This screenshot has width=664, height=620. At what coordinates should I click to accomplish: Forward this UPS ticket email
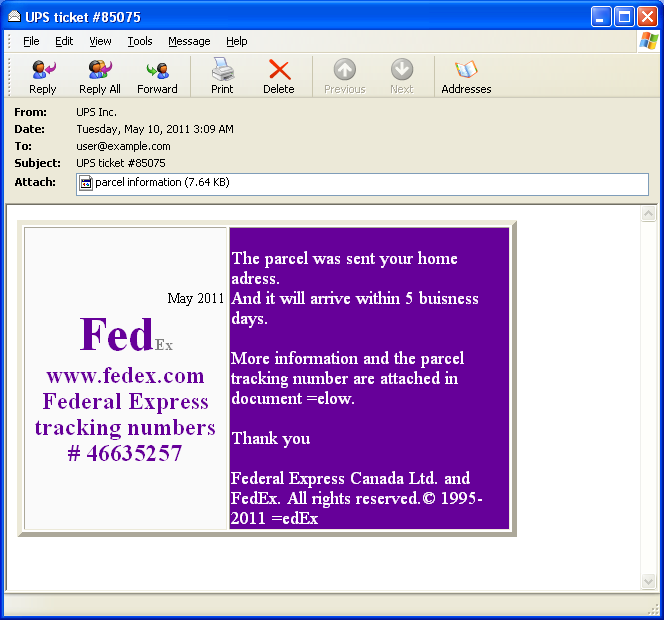[157, 76]
